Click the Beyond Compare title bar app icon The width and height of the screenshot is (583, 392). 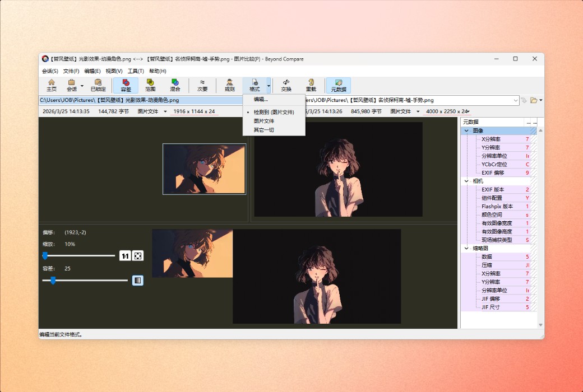[45, 59]
